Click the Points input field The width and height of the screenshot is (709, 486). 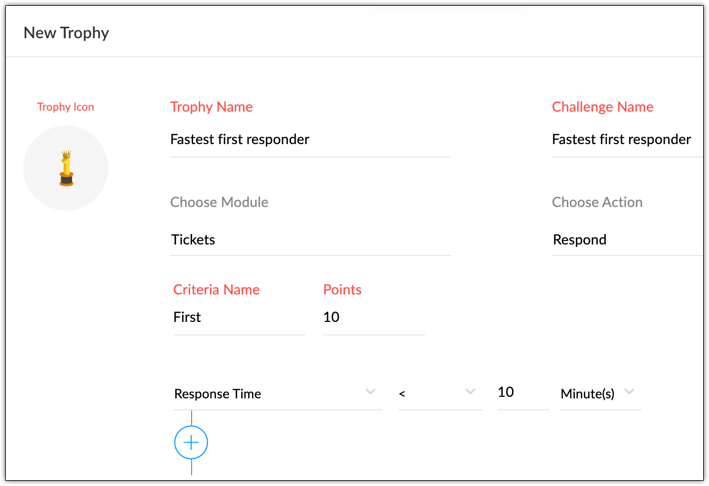pos(373,317)
